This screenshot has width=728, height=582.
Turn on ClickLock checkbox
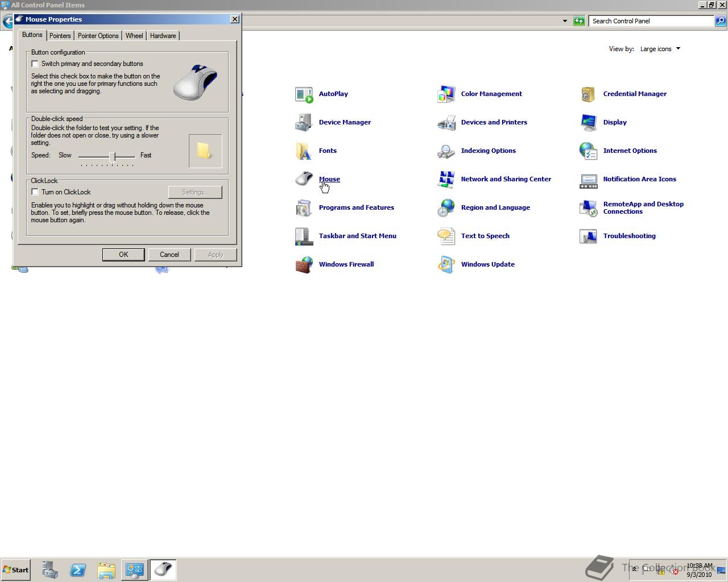pos(35,193)
